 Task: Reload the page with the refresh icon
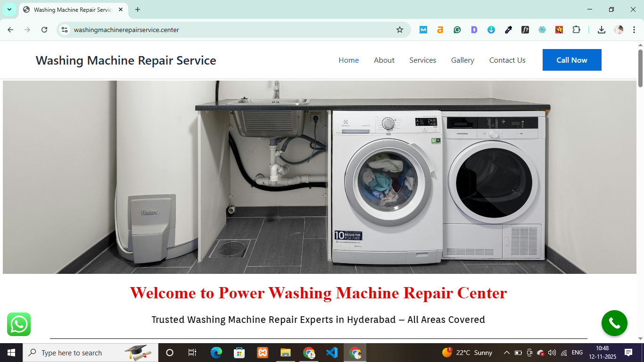click(x=44, y=30)
